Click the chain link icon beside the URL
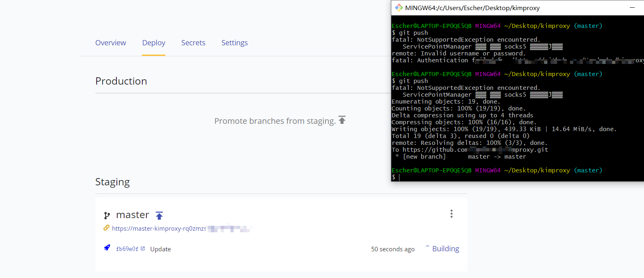644x278 pixels. pos(106,228)
